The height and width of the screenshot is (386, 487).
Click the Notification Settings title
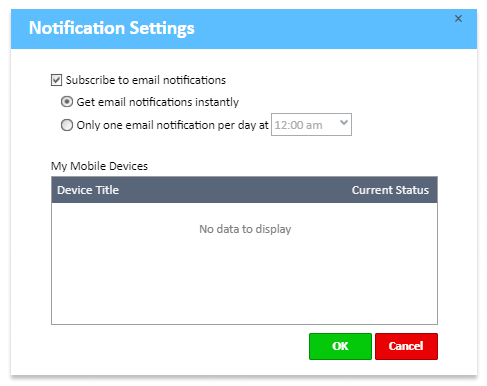click(x=112, y=28)
